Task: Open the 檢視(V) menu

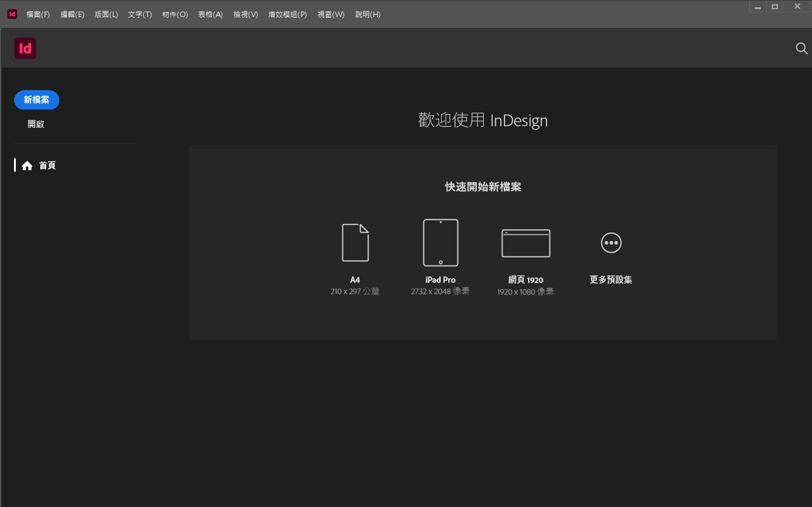Action: pos(245,15)
